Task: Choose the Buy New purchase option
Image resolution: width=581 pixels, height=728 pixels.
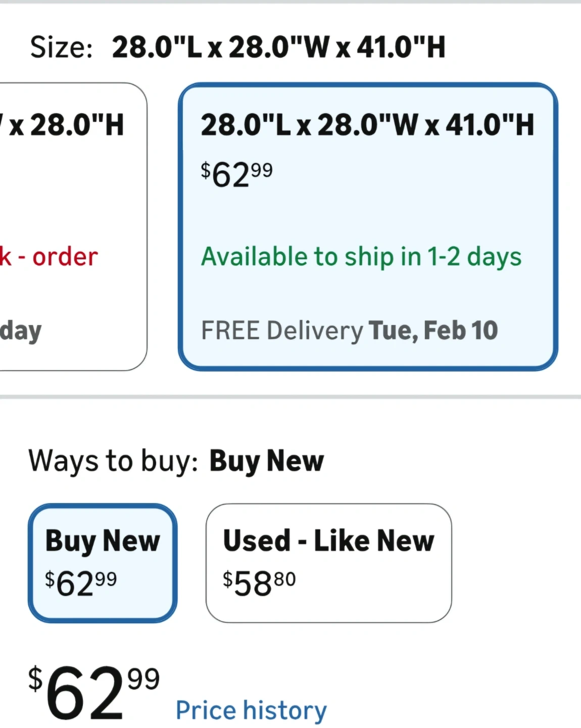Action: (x=103, y=563)
